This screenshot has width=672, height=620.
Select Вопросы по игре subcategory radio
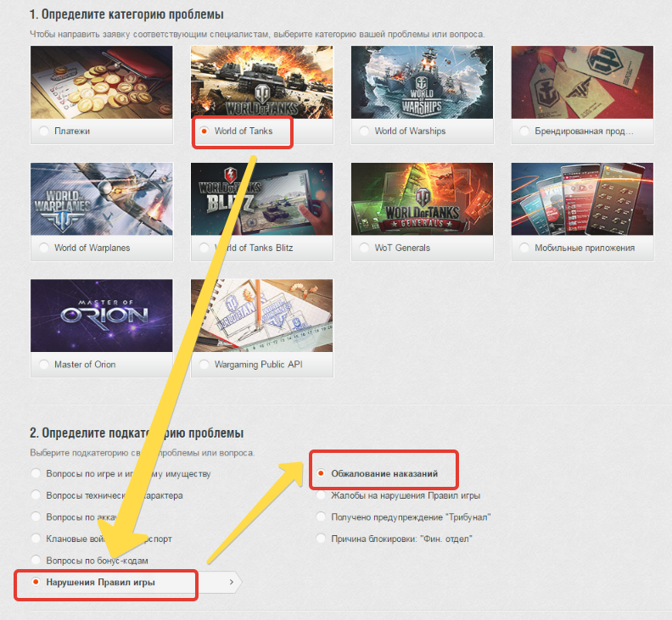pyautogui.click(x=36, y=473)
